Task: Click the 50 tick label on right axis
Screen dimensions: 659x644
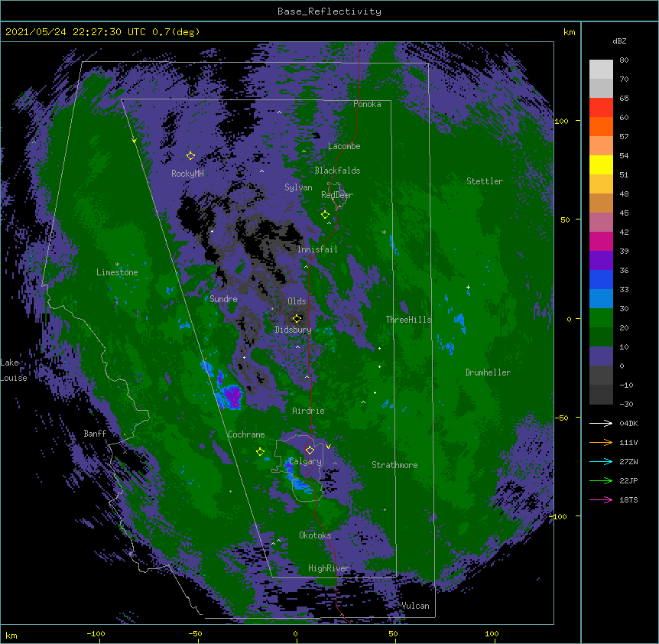Action: pyautogui.click(x=565, y=220)
